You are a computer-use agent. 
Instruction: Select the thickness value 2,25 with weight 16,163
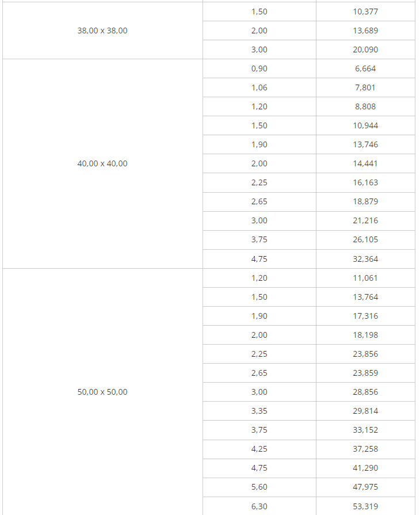point(259,182)
